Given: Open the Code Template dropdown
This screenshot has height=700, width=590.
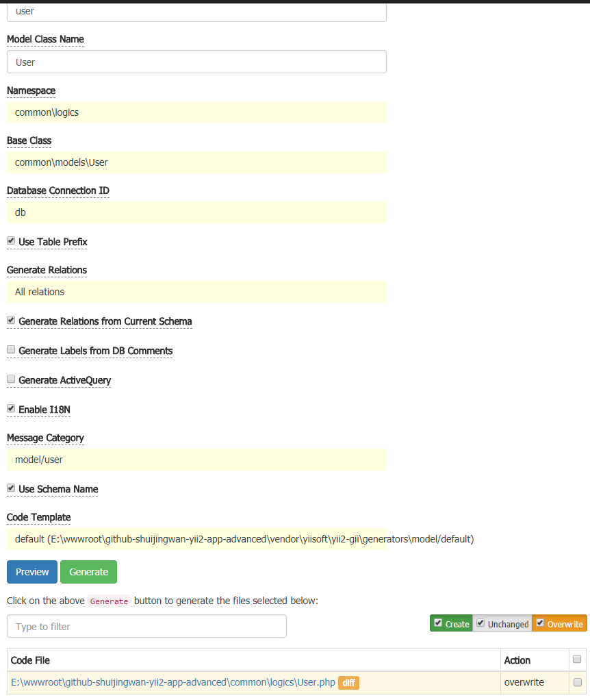Looking at the screenshot, I should [196, 539].
